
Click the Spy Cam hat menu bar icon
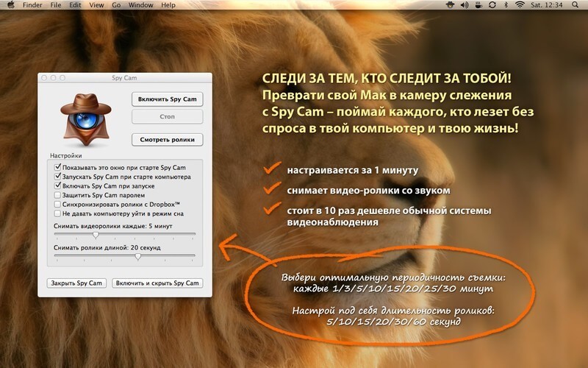[451, 5]
